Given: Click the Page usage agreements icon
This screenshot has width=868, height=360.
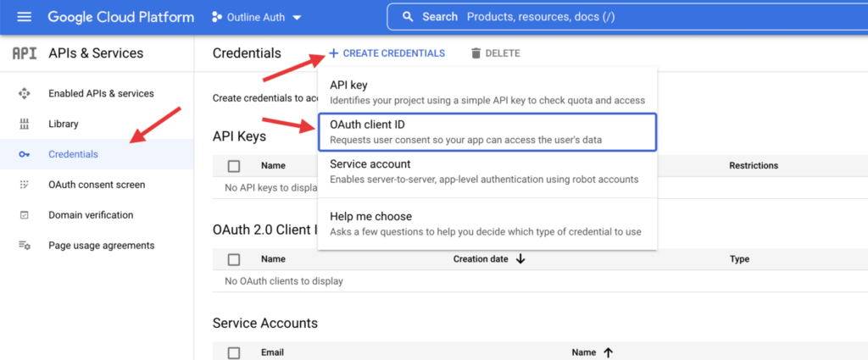Looking at the screenshot, I should point(24,245).
